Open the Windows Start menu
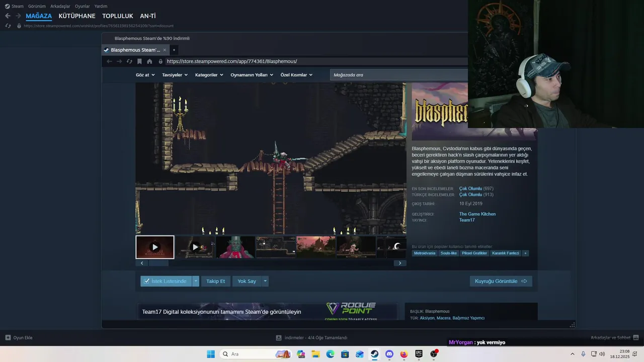 tap(211, 354)
